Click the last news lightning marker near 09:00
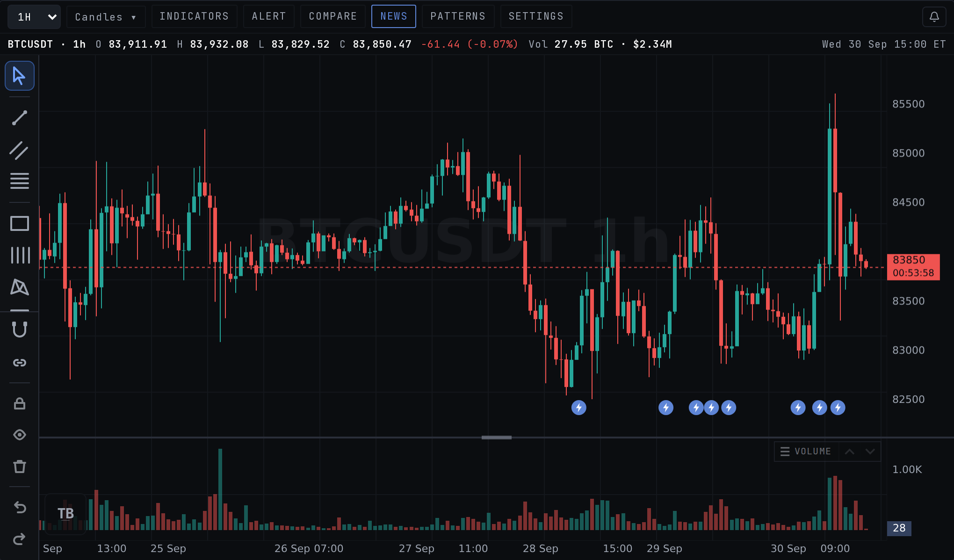This screenshot has height=560, width=954. tap(838, 408)
